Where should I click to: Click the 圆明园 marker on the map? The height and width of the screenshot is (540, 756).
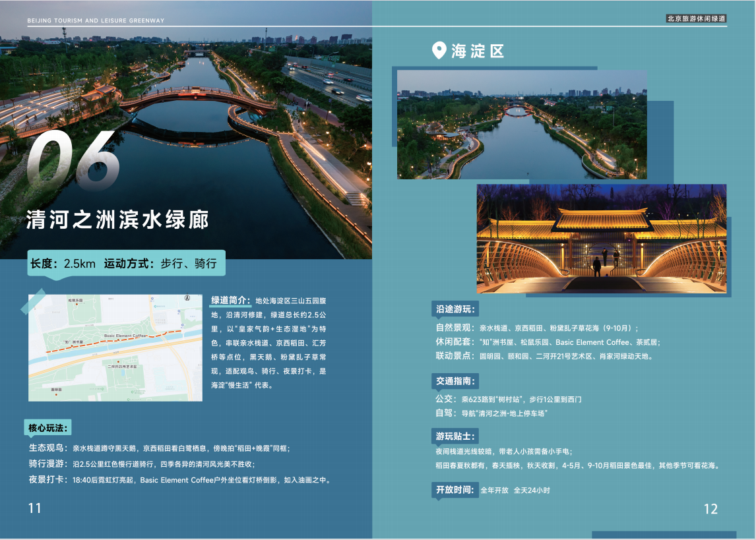coord(55,394)
